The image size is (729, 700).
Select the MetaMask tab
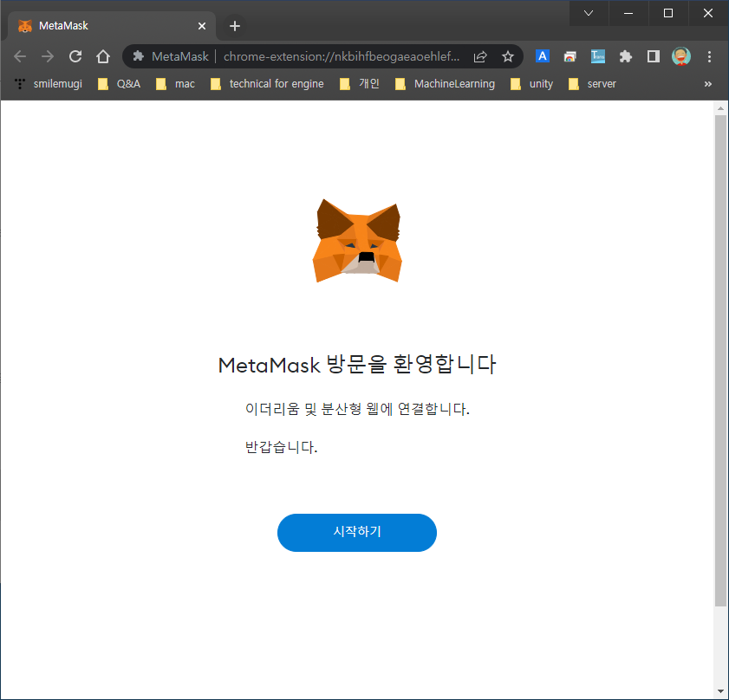point(112,26)
